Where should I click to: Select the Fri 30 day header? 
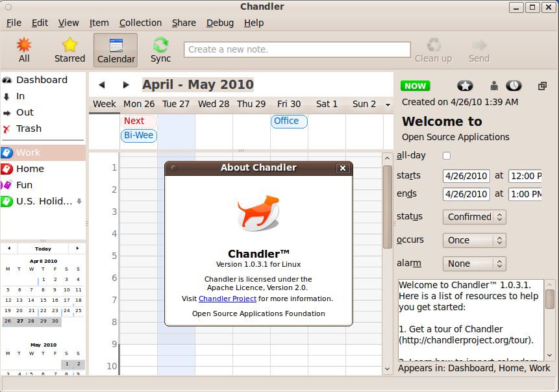289,104
